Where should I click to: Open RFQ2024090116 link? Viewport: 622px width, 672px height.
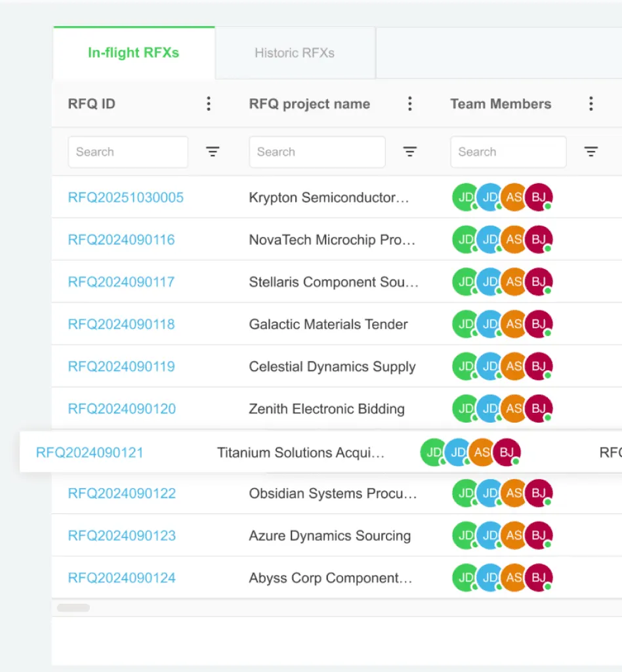[x=121, y=240]
